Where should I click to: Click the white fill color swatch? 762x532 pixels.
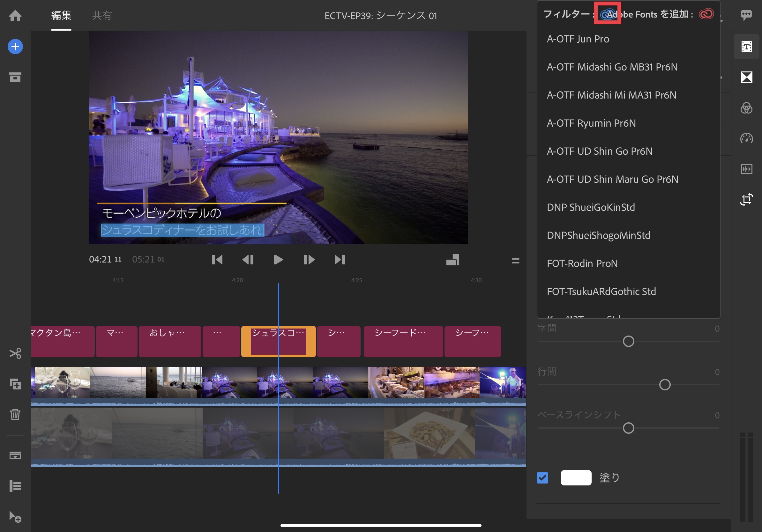coord(576,477)
